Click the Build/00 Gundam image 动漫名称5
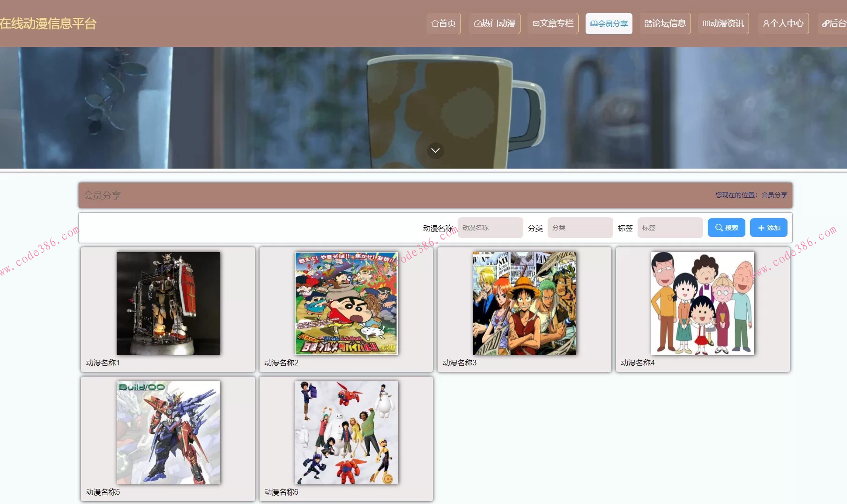Viewport: 847px width, 504px height. coord(168,432)
